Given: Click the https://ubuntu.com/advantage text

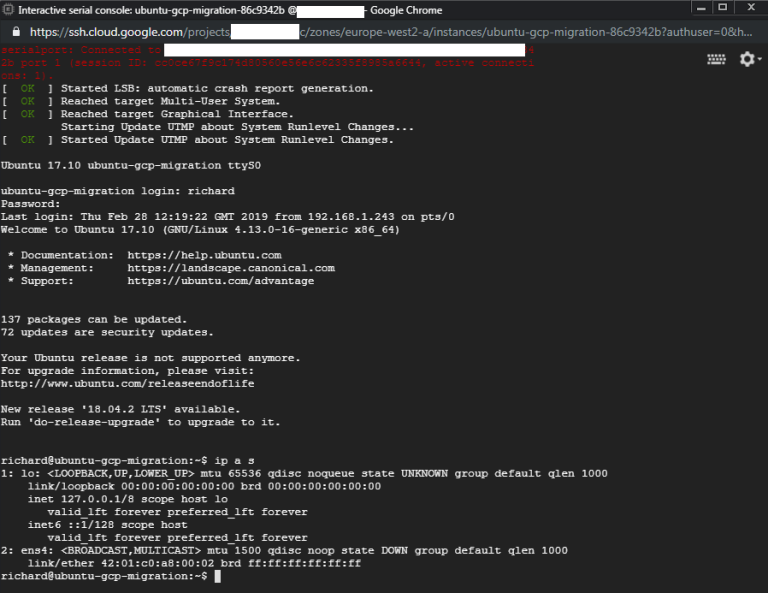Looking at the screenshot, I should [220, 281].
